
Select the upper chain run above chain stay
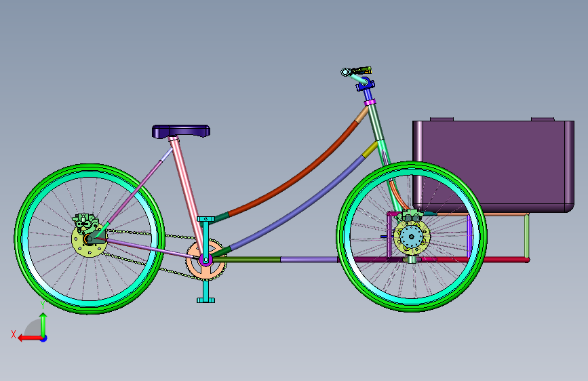(x=150, y=235)
